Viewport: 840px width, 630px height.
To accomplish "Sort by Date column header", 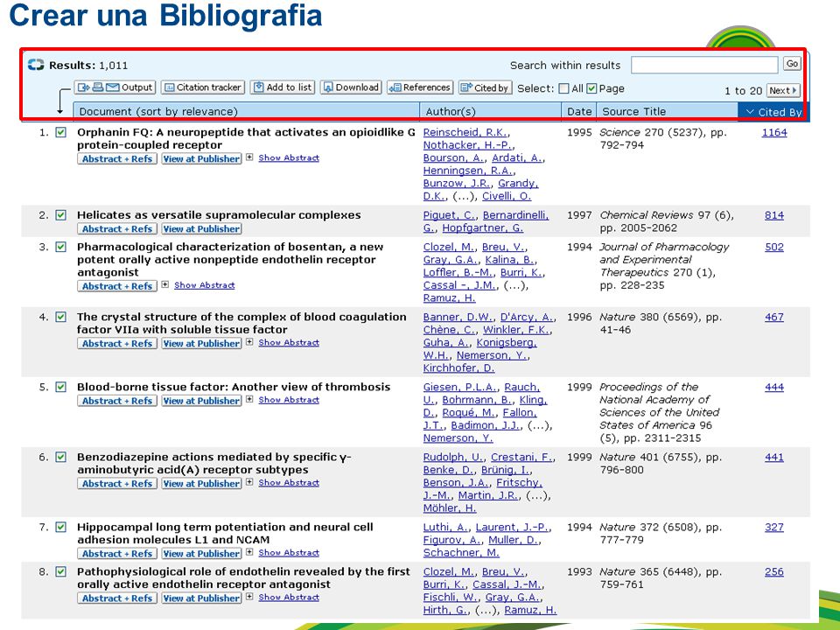I will 579,111.
